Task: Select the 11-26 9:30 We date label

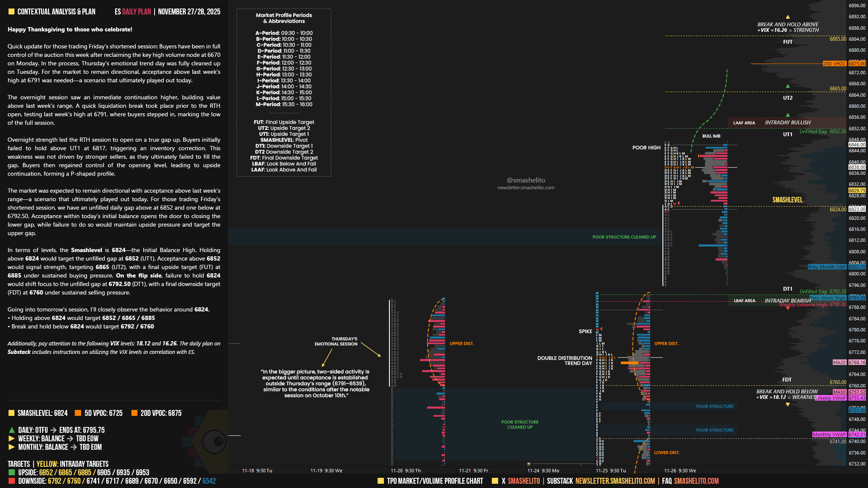Action: pos(680,471)
